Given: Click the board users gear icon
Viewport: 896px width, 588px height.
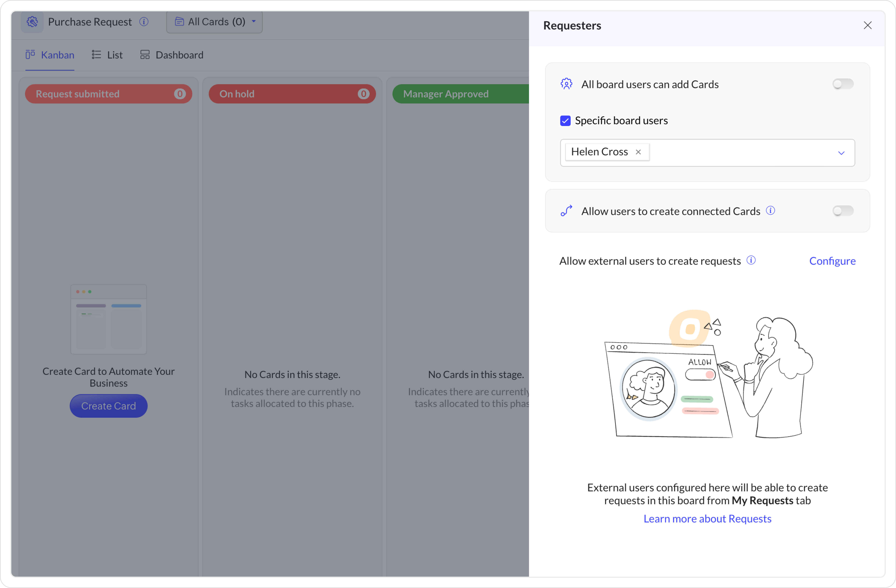Looking at the screenshot, I should pos(566,84).
